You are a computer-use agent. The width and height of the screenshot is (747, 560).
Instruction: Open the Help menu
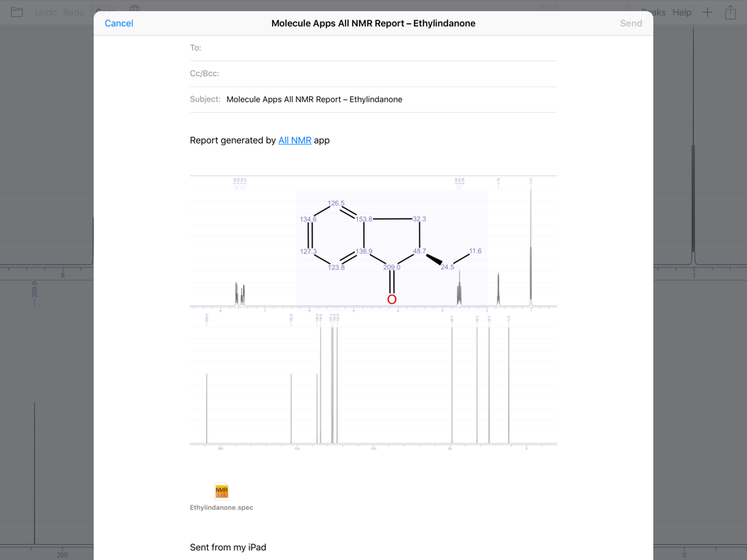pos(682,13)
